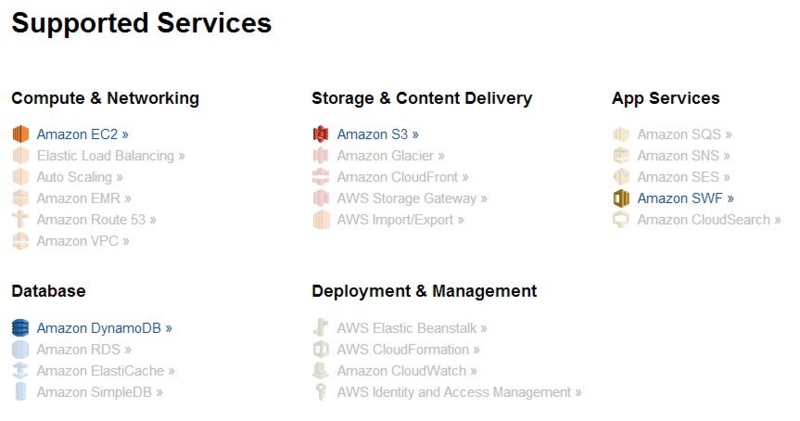800x421 pixels.
Task: Click the orange Amazon EC2 icon
Action: click(x=20, y=134)
